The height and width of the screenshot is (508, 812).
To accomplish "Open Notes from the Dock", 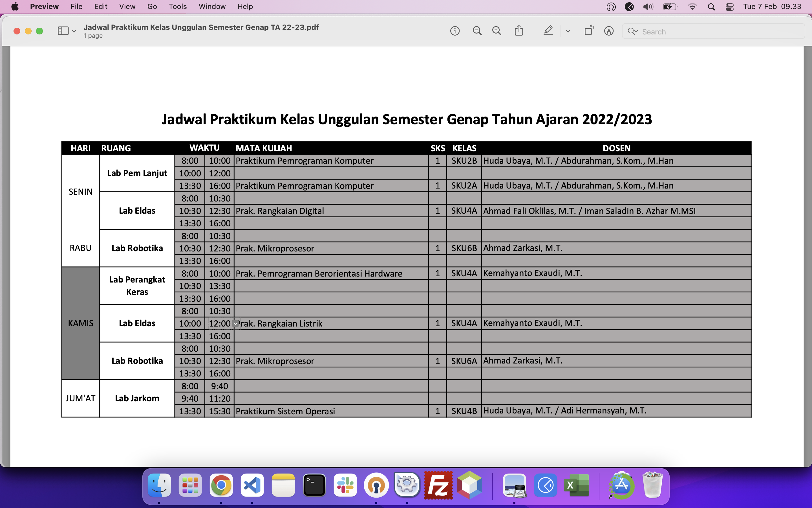I will [283, 485].
